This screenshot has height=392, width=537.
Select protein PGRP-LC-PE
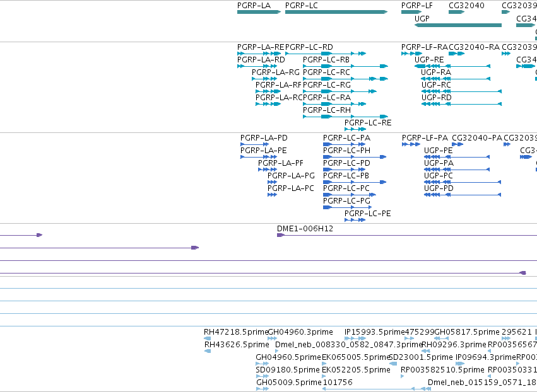(x=355, y=220)
